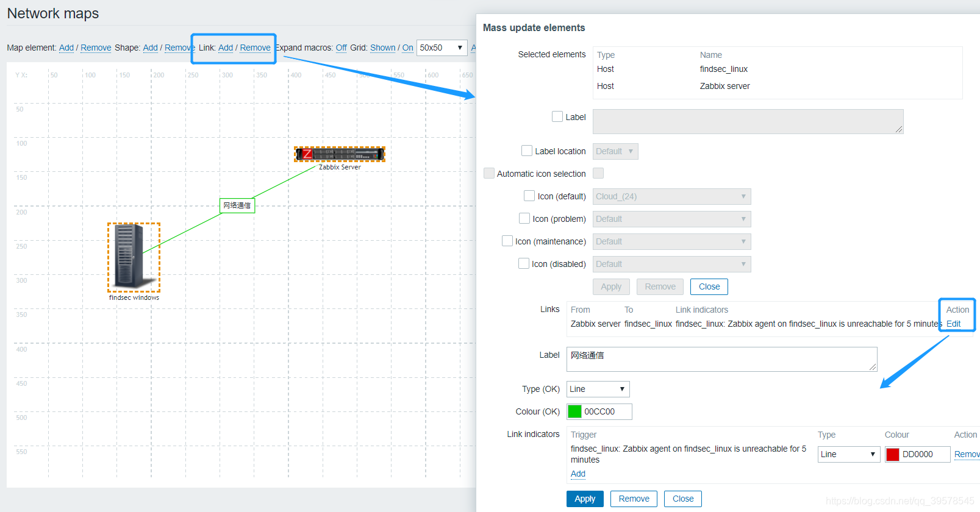Screen dimensions: 980x512
Task: Open the Type (OK) Line dropdown
Action: [x=598, y=389]
